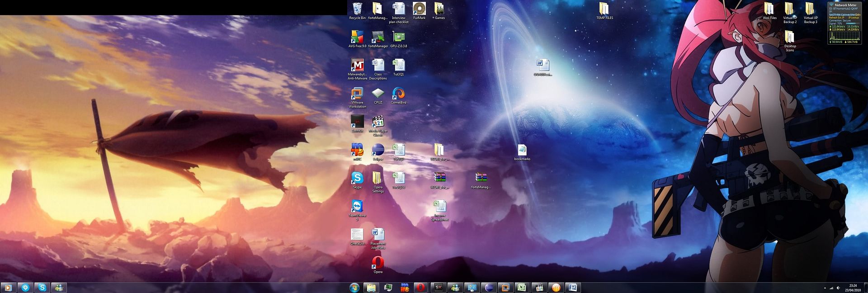Open the Recycle Bin desktop icon
868x293 pixels.
tap(357, 9)
